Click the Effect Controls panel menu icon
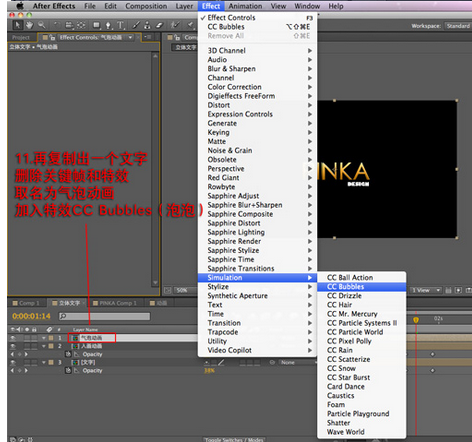472x442 pixels. [147, 37]
